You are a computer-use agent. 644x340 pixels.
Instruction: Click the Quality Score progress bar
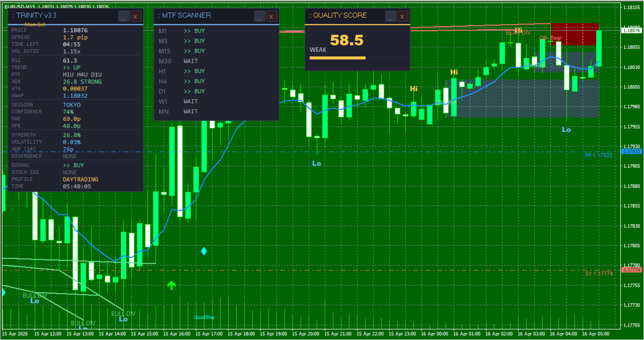pyautogui.click(x=357, y=58)
